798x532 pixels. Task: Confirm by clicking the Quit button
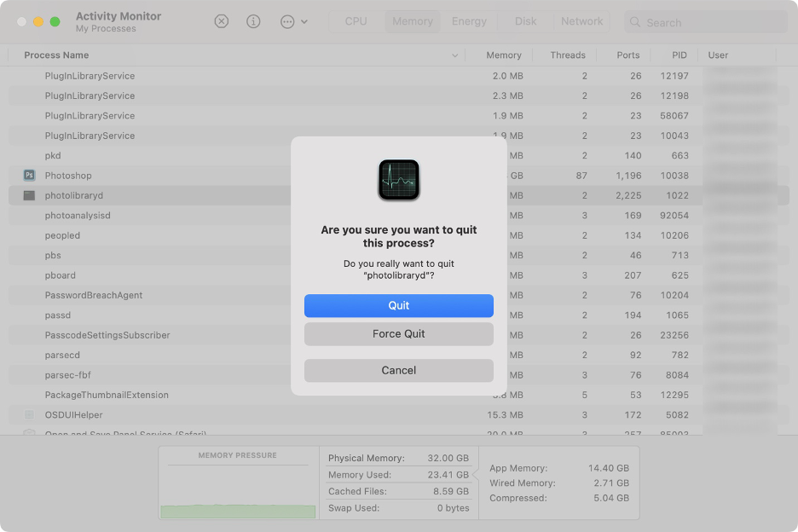click(398, 305)
